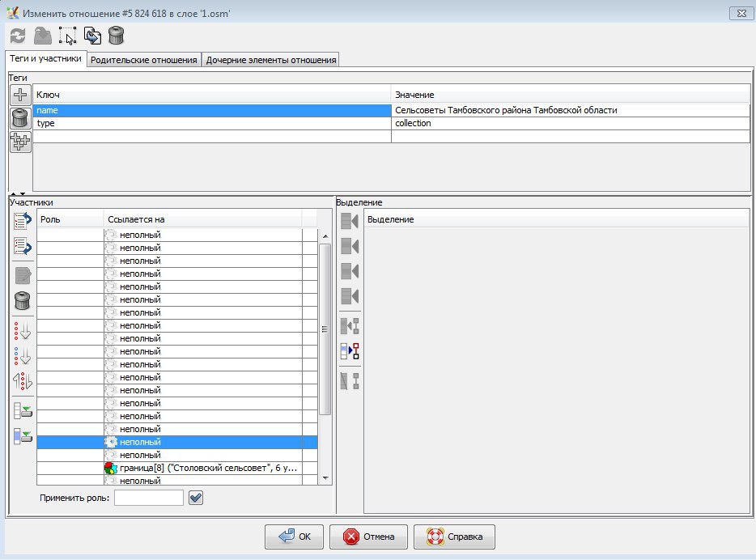Apply role with the checkmark icon
This screenshot has height=560, width=756.
[196, 498]
